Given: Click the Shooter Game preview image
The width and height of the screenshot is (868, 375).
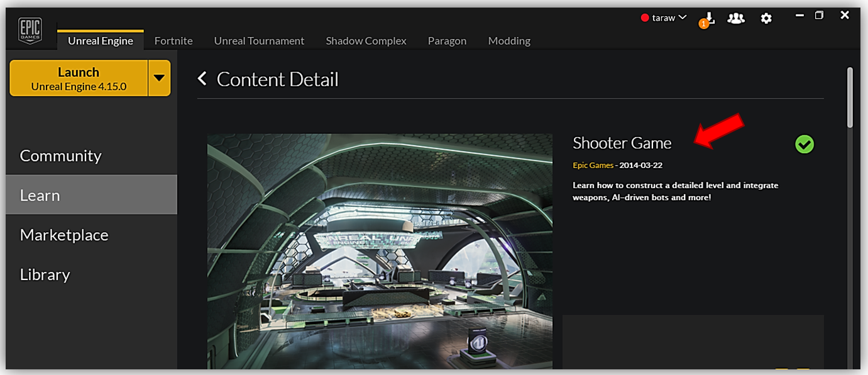Looking at the screenshot, I should click(x=380, y=252).
